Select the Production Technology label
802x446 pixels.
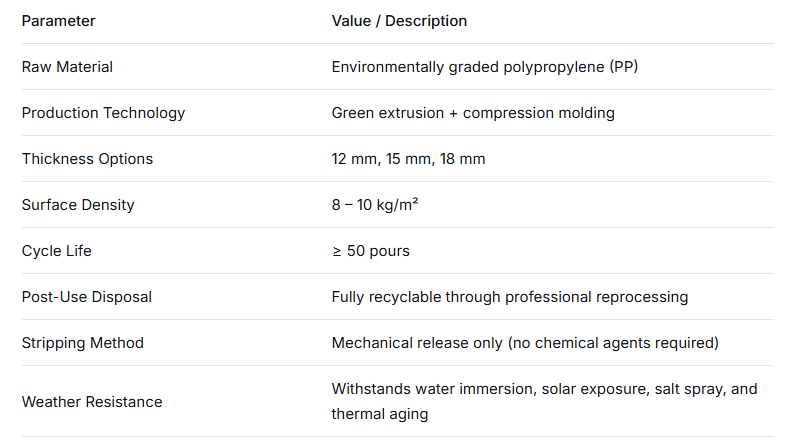[x=103, y=113]
